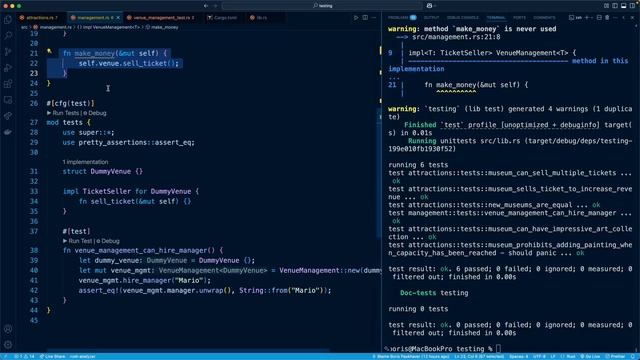640x360 pixels.
Task: Open the new terminal dropdown arrow
Action: coord(592,18)
